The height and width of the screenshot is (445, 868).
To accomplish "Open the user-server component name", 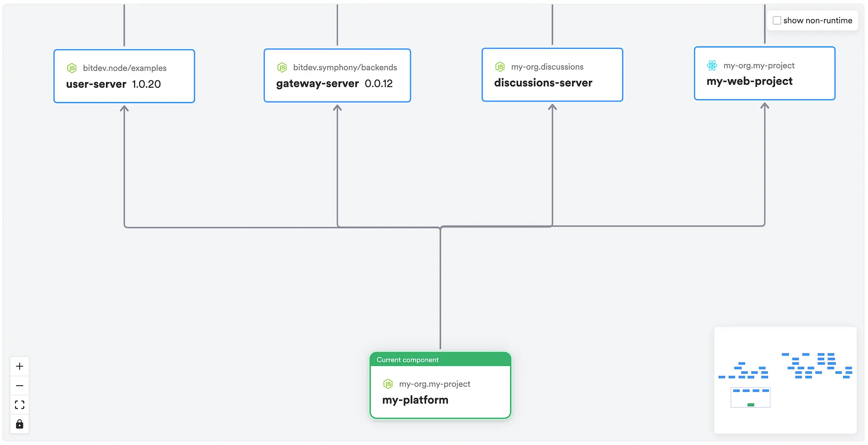I will point(96,84).
